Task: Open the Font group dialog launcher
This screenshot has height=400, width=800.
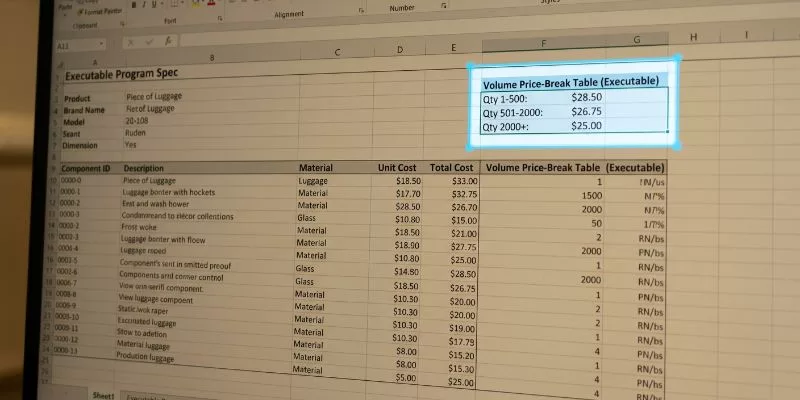Action: (x=220, y=18)
